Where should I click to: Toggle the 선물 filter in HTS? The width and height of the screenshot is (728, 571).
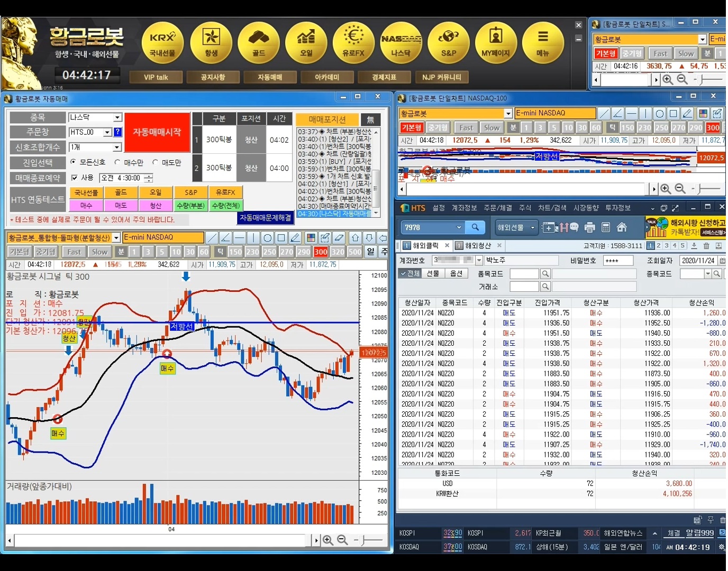[433, 273]
